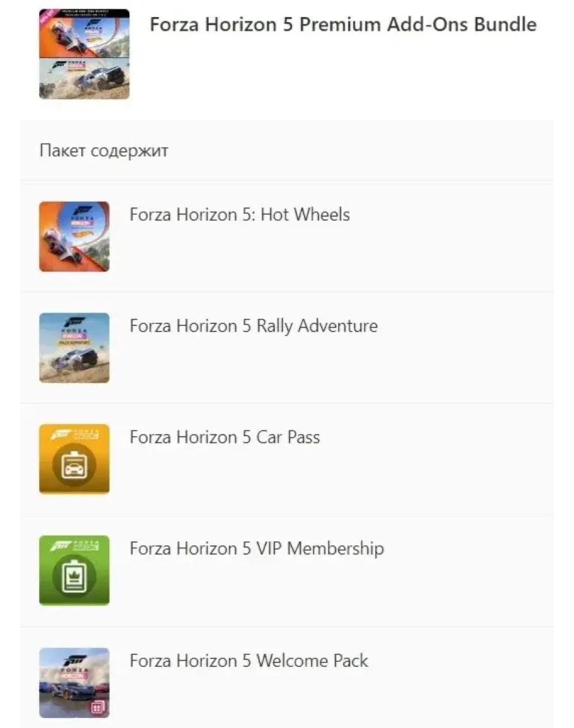The width and height of the screenshot is (574, 728).
Task: Click the Forza logo on Rally Adventure thumbnail
Action: [x=73, y=321]
